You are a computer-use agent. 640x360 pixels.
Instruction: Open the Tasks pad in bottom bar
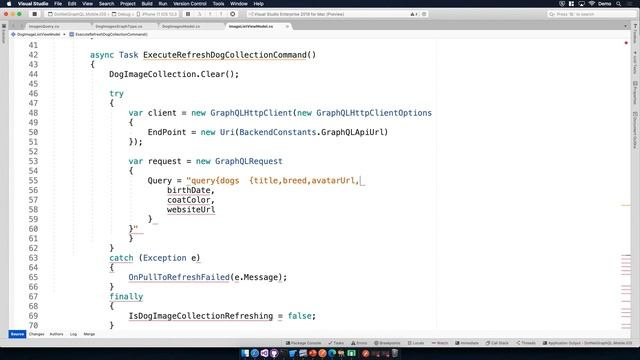[x=336, y=343]
